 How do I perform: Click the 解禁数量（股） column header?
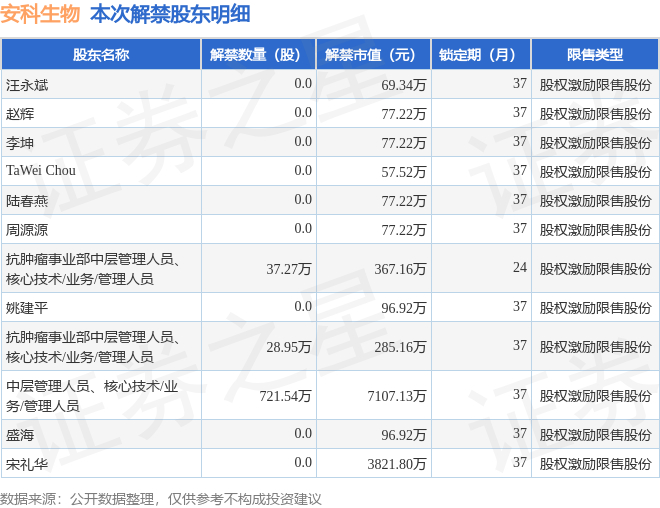(x=258, y=54)
